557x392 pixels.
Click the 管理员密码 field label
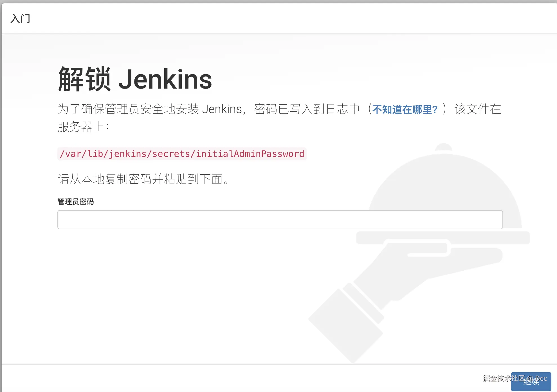click(76, 202)
